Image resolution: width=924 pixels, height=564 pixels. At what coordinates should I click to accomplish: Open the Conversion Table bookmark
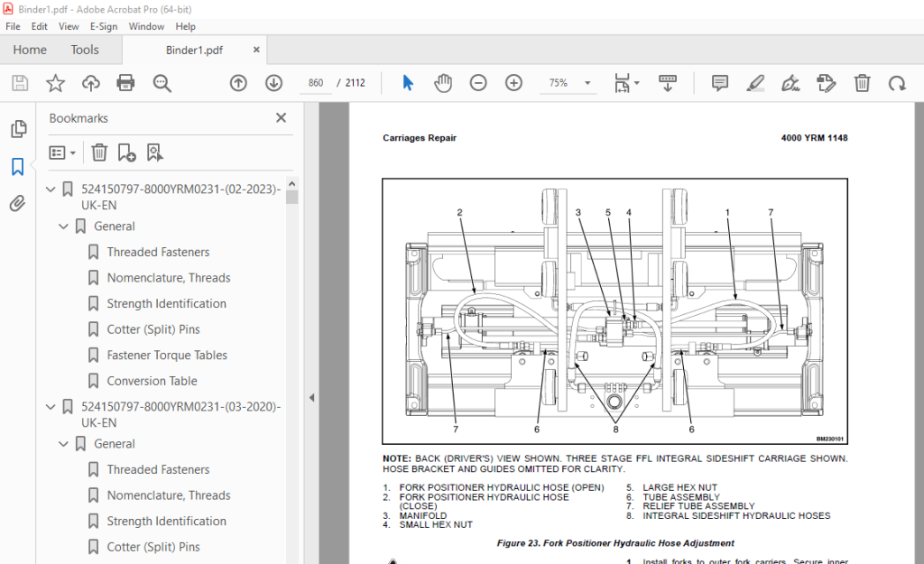coord(152,382)
